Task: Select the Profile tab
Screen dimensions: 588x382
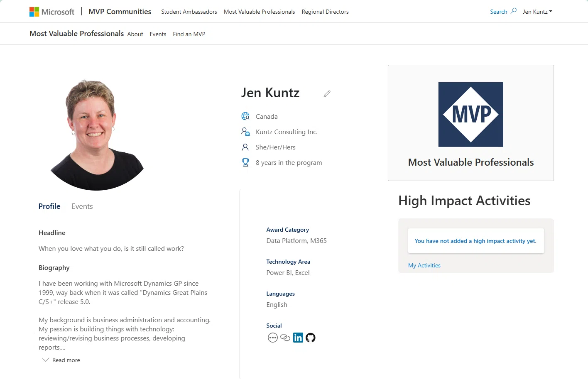Action: [49, 206]
